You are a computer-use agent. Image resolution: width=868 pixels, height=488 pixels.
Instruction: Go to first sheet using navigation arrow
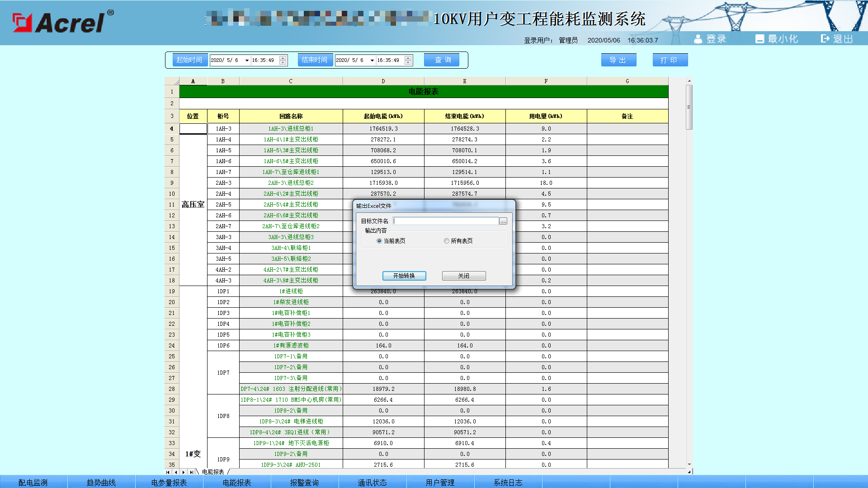tap(168, 472)
